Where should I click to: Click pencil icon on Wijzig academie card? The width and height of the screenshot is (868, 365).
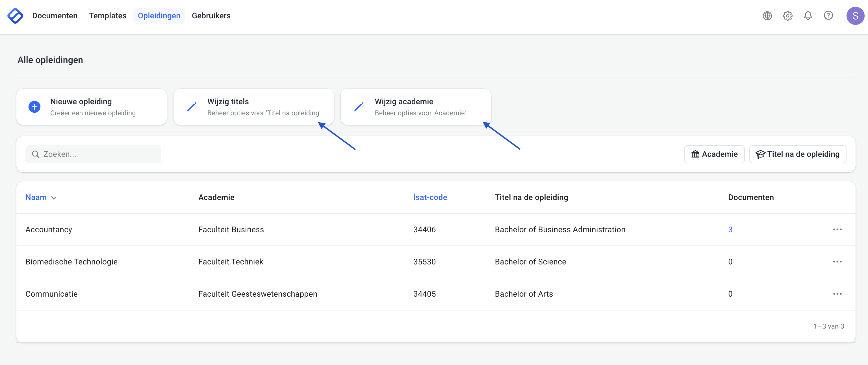click(x=359, y=107)
